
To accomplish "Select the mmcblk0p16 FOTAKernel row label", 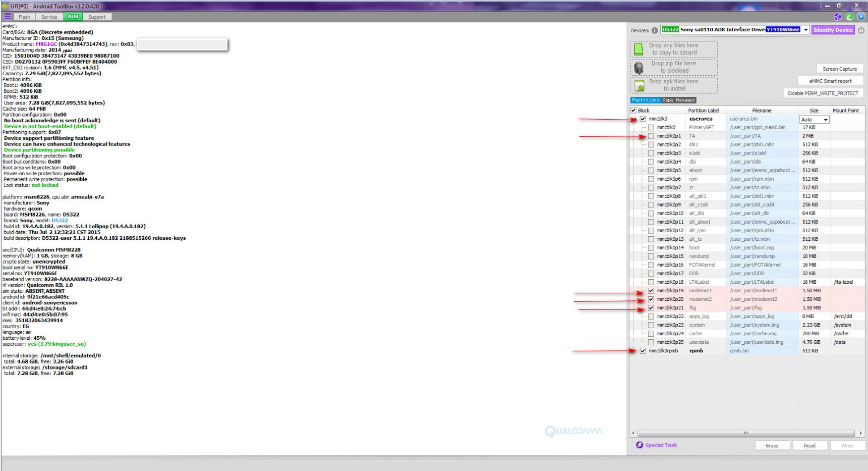I will [702, 265].
